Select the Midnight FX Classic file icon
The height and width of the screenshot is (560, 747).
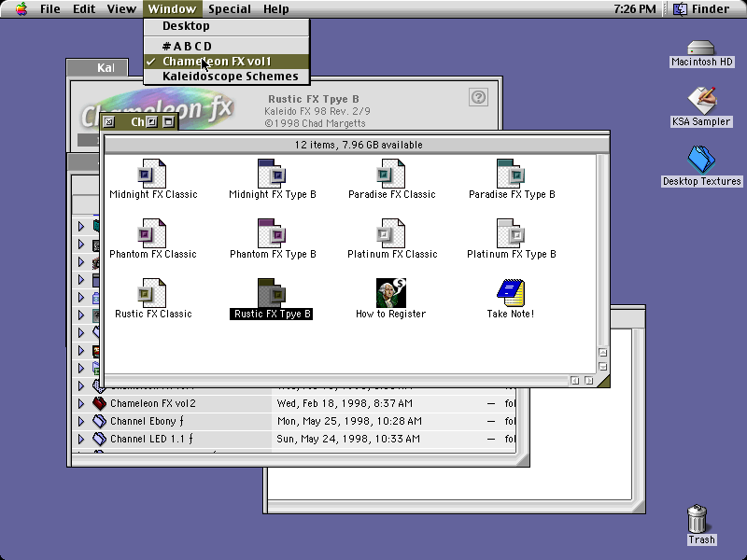[x=152, y=174]
